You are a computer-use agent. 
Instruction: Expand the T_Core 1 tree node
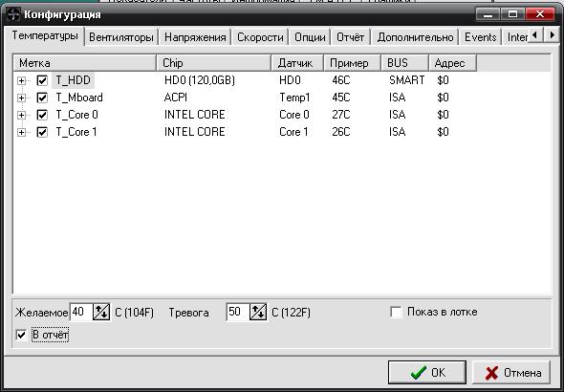point(21,132)
